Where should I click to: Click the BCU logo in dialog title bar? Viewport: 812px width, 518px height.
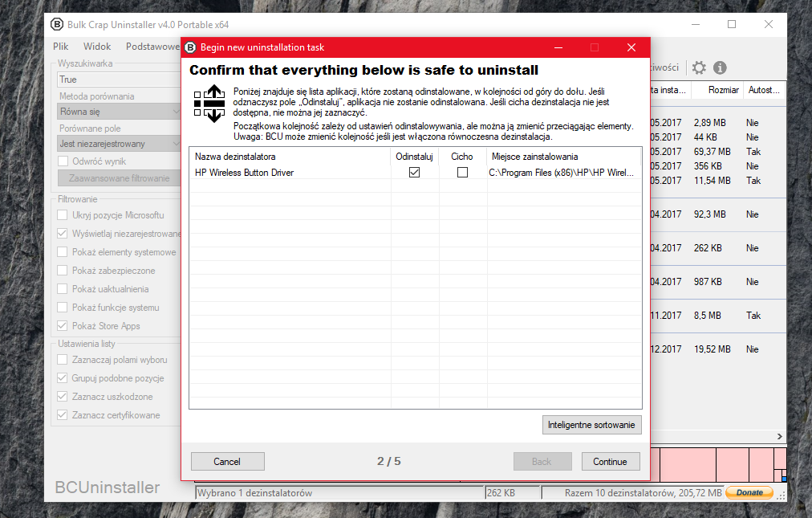191,47
